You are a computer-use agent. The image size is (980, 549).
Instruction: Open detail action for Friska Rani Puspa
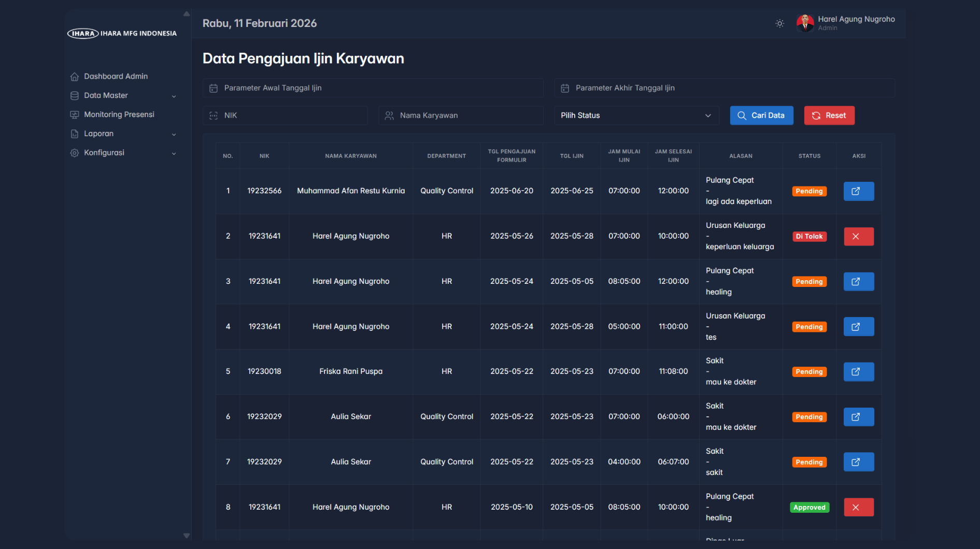coord(859,372)
